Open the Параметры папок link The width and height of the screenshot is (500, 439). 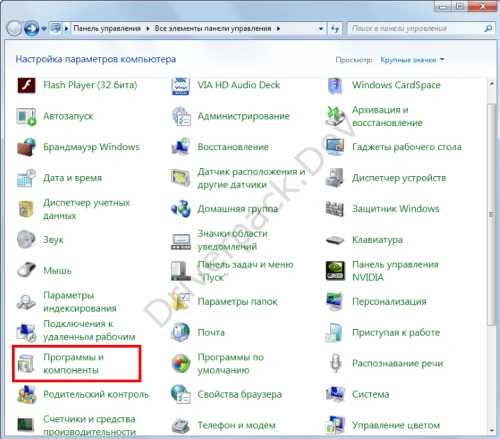click(x=237, y=302)
